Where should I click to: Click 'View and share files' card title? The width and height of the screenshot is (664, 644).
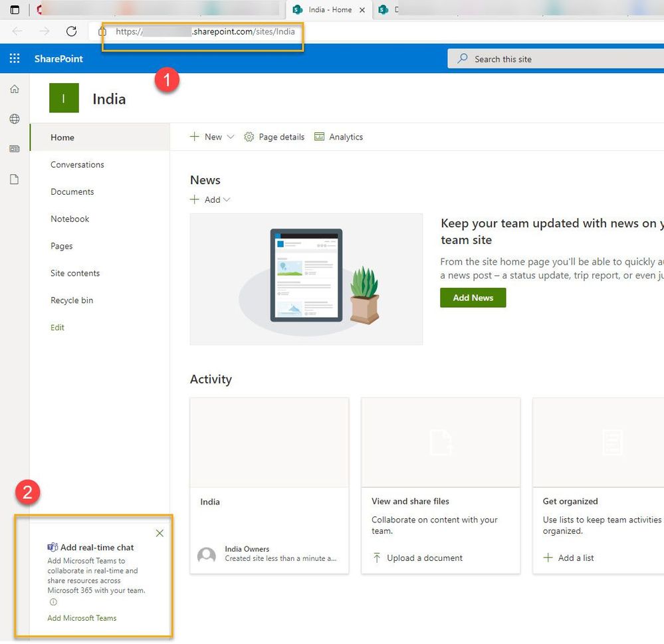(410, 501)
